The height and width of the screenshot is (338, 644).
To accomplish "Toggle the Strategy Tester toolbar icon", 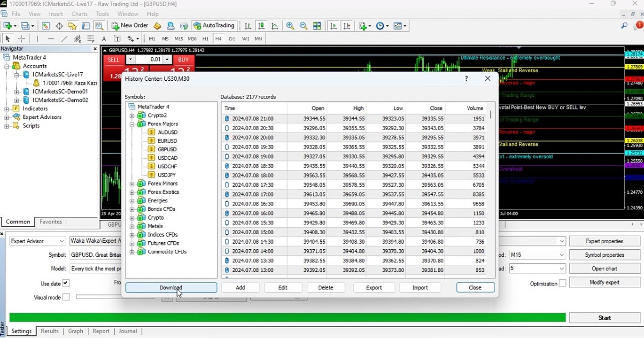I will [x=99, y=26].
